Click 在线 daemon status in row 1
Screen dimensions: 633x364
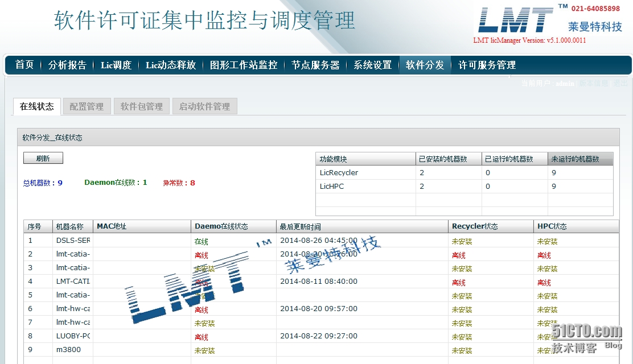tap(201, 242)
